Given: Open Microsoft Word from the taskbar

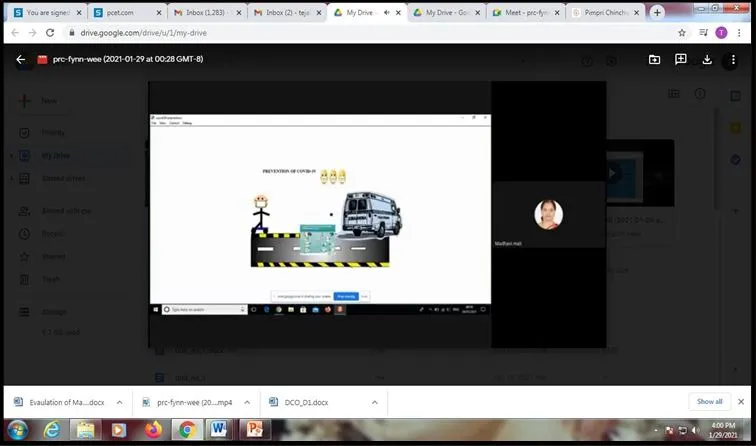Looking at the screenshot, I should pyautogui.click(x=219, y=430).
